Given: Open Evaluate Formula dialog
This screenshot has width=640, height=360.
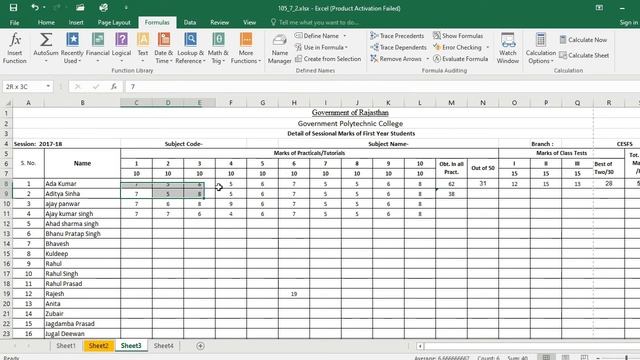Looking at the screenshot, I should click(x=460, y=59).
